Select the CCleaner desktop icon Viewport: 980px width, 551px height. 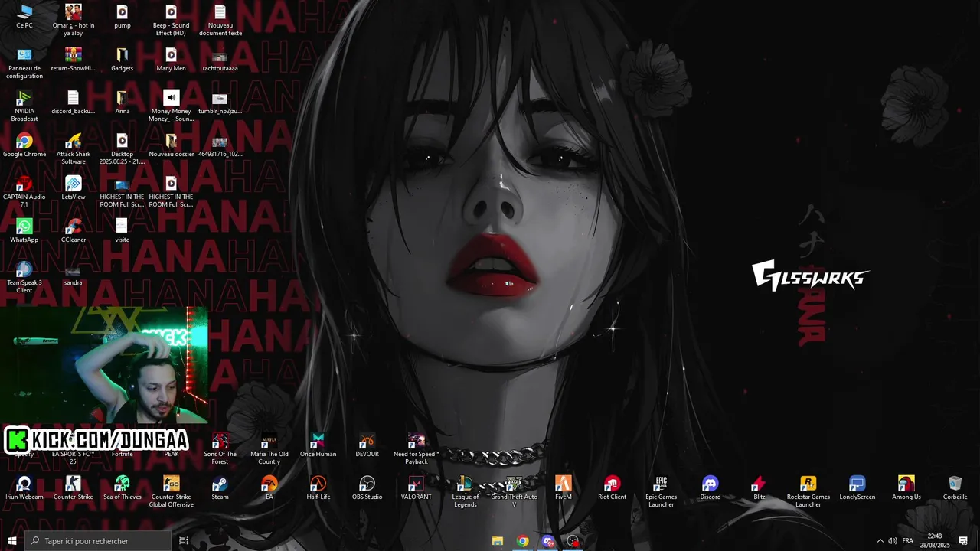tap(73, 230)
